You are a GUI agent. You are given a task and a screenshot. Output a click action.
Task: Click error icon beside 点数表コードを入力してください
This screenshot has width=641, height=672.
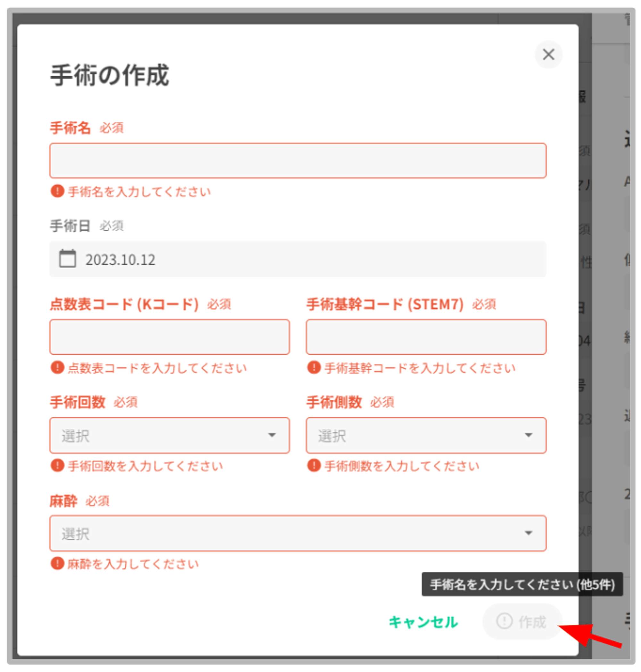click(x=57, y=367)
